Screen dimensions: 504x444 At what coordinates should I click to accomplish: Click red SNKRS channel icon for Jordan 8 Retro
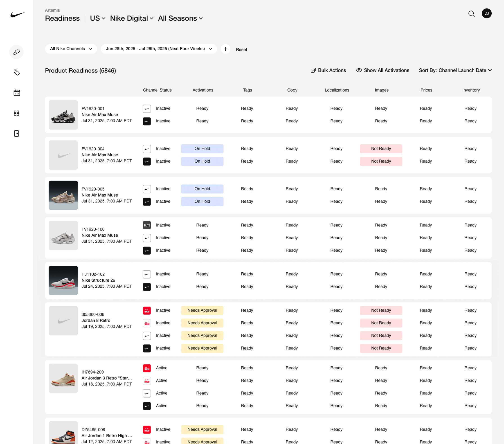[x=147, y=311]
